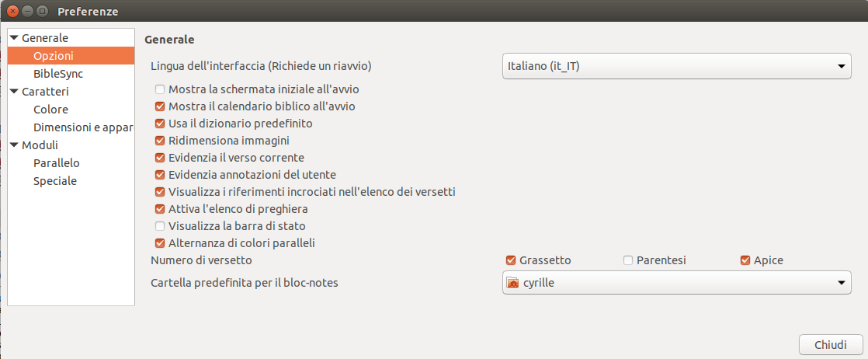The image size is (868, 359).
Task: Click the Chiudi button
Action: 831,344
